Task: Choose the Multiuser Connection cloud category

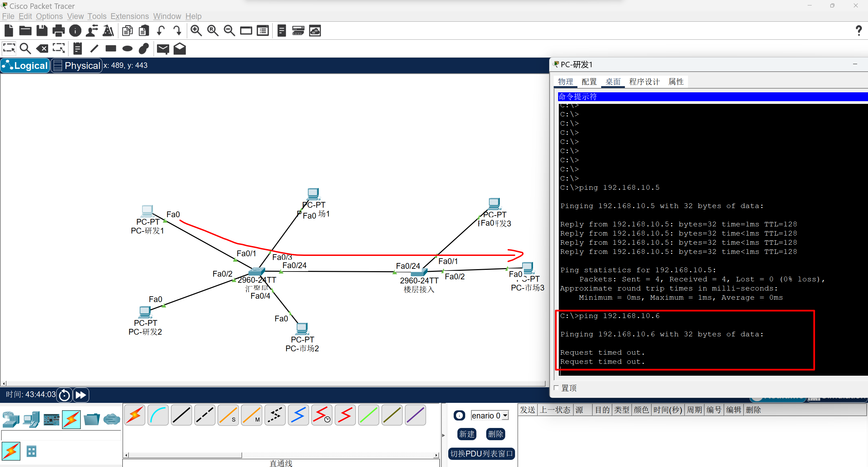Action: click(x=112, y=419)
